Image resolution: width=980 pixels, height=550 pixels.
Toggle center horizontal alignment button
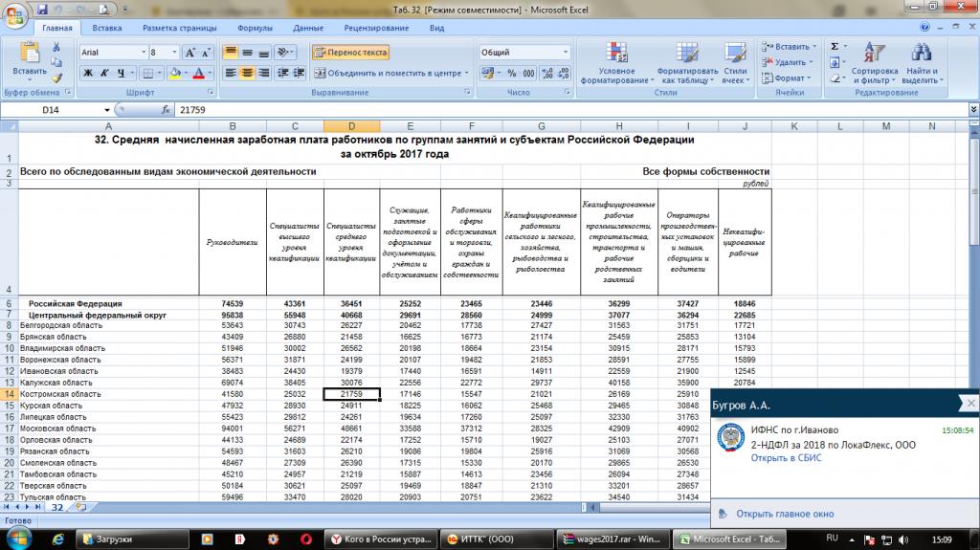point(248,73)
